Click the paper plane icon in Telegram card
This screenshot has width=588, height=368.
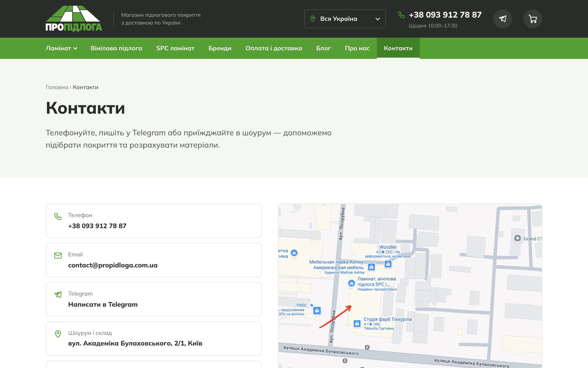tap(58, 294)
